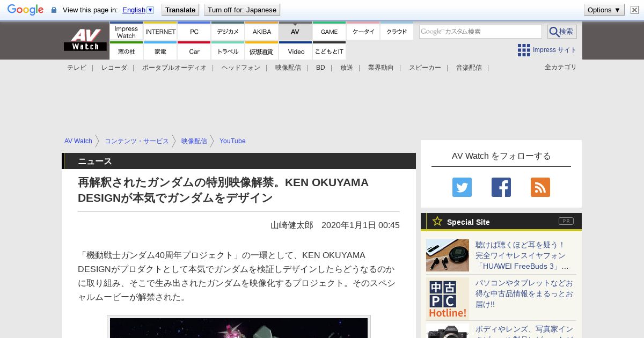Open HUAWEI FreeBuds earbuds thumbnail
Image resolution: width=644 pixels, height=338 pixels.
pyautogui.click(x=448, y=255)
